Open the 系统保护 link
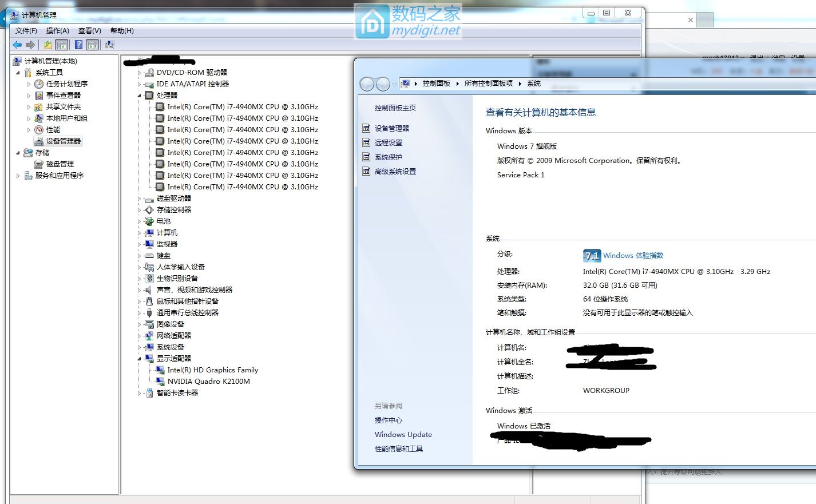Screen dimensions: 816x504 389,157
